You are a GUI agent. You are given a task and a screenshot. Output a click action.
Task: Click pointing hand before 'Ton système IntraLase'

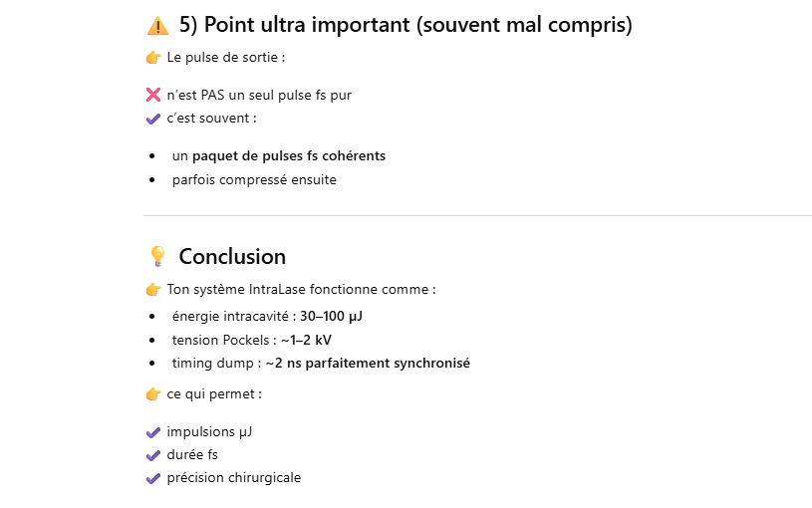pyautogui.click(x=153, y=290)
